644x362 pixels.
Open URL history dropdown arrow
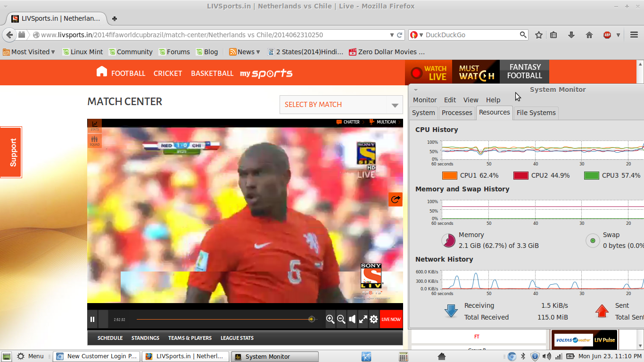[x=391, y=35]
